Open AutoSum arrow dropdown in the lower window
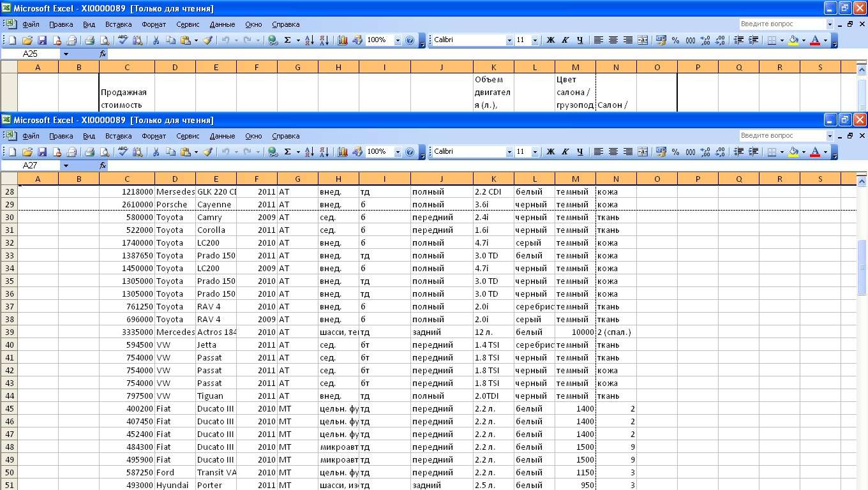868x490 pixels. pyautogui.click(x=297, y=152)
